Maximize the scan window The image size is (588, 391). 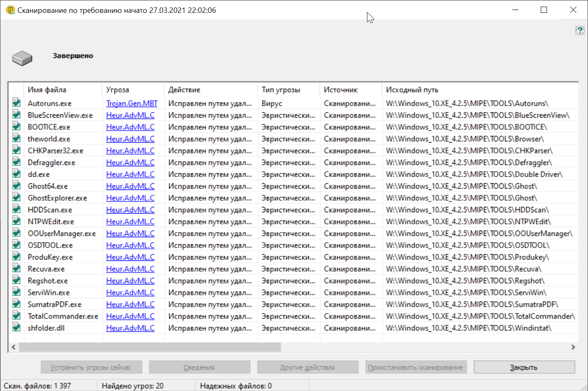(x=544, y=10)
